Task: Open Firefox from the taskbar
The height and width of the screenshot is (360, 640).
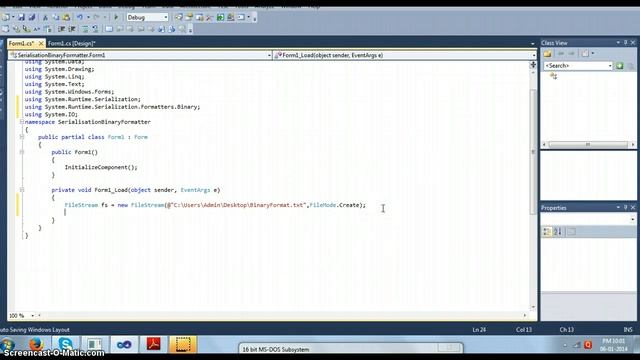Action: point(36,345)
